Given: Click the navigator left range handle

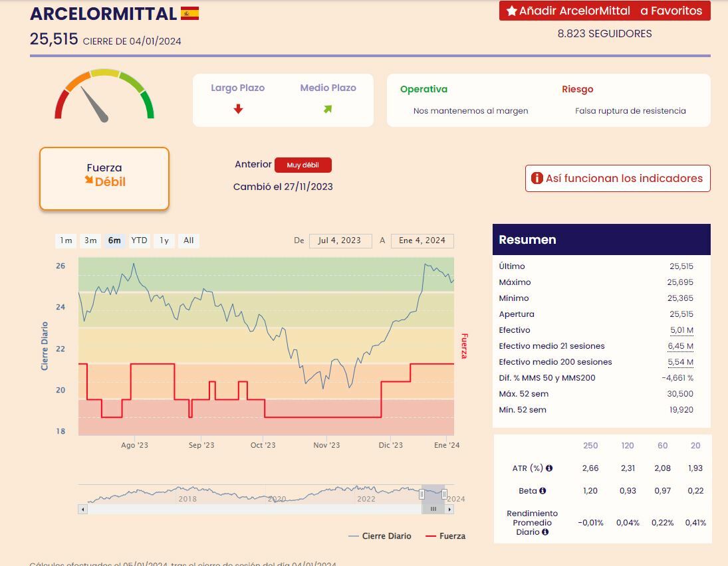Looking at the screenshot, I should [422, 494].
